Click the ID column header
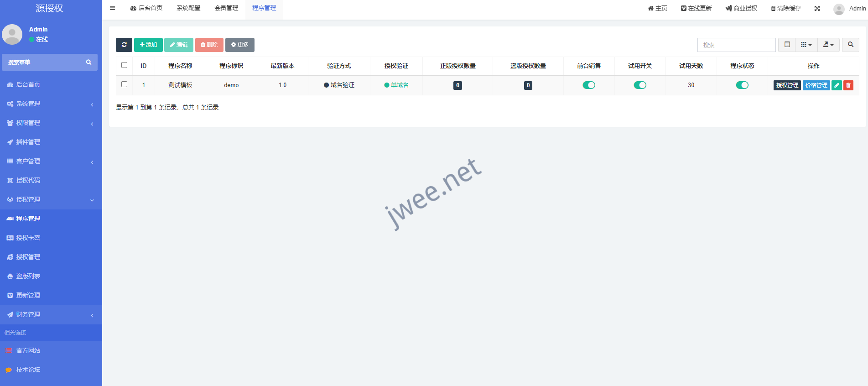This screenshot has height=386, width=868. pyautogui.click(x=144, y=66)
